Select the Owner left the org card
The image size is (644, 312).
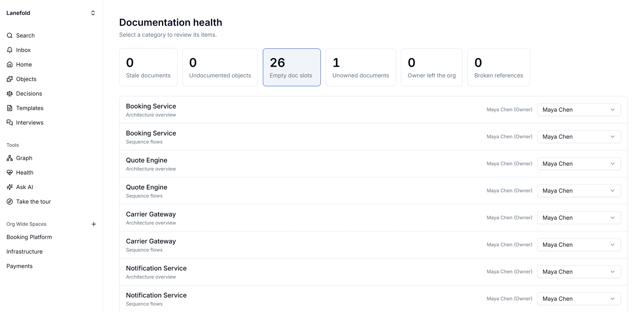tap(431, 67)
